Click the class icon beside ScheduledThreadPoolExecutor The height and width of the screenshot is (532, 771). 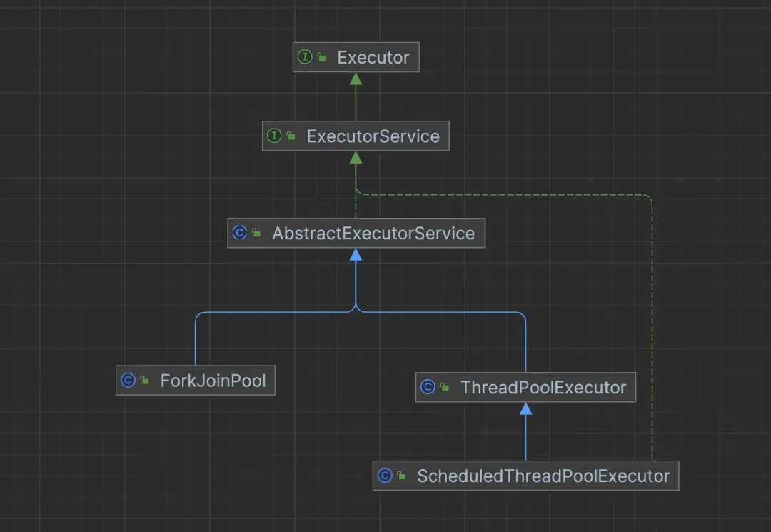click(x=385, y=476)
